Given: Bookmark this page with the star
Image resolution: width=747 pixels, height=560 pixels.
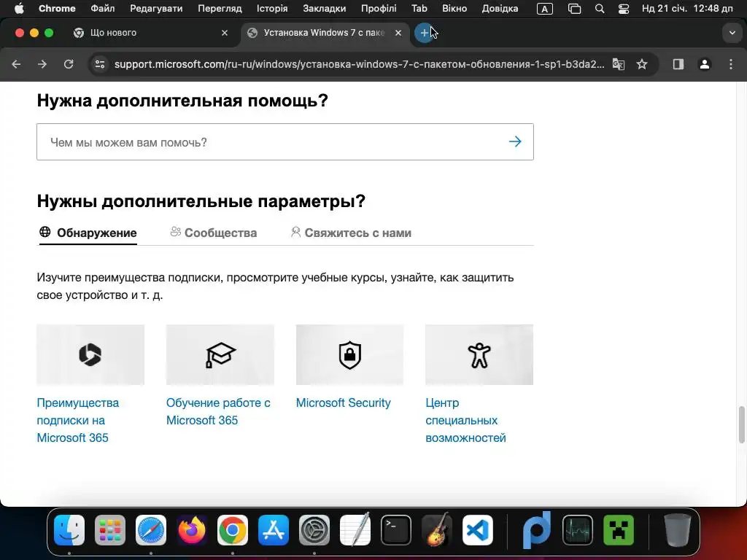Looking at the screenshot, I should pos(642,64).
